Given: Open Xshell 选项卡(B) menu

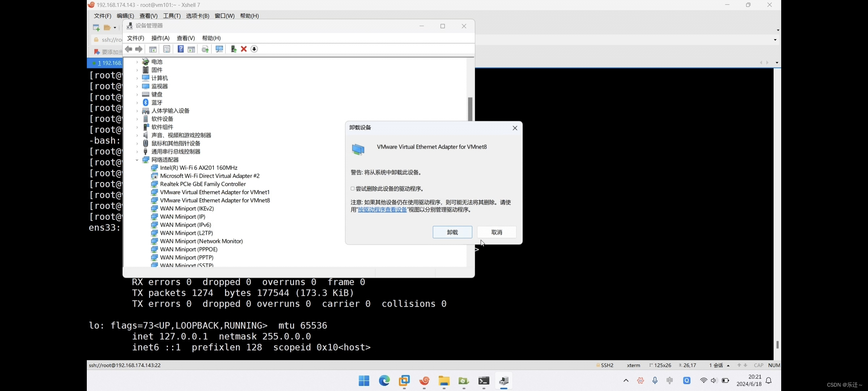Looking at the screenshot, I should [197, 16].
